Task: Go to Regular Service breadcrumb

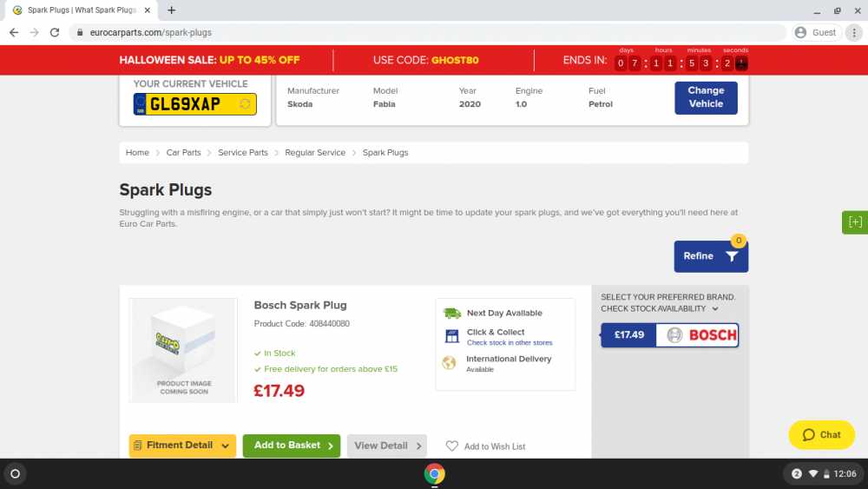Action: (x=315, y=152)
